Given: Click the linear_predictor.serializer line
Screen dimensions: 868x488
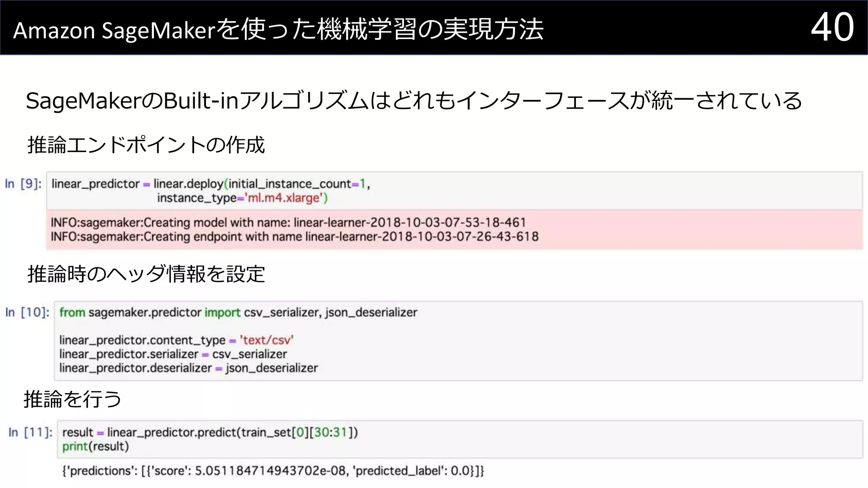Looking at the screenshot, I should [x=173, y=354].
